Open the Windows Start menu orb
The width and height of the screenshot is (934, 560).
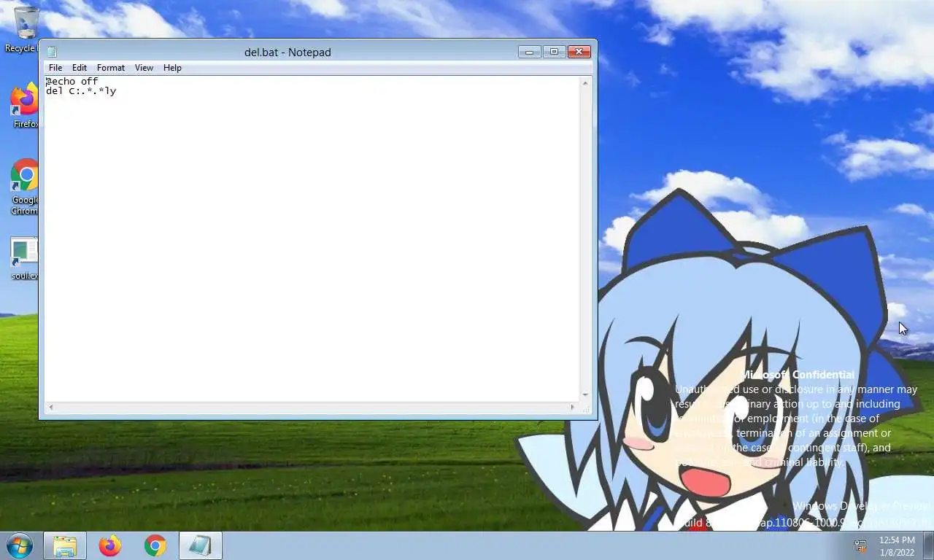[x=20, y=545]
